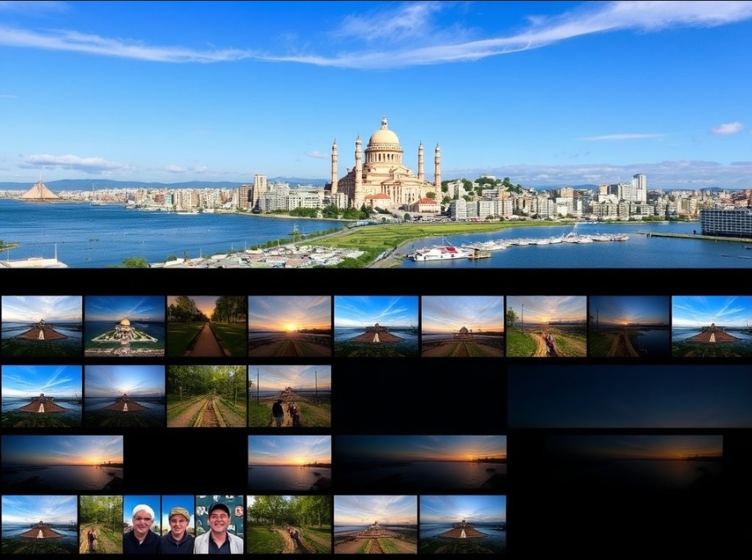
Task: Select couple standing near lamp posts thumbnail
Action: tap(289, 395)
